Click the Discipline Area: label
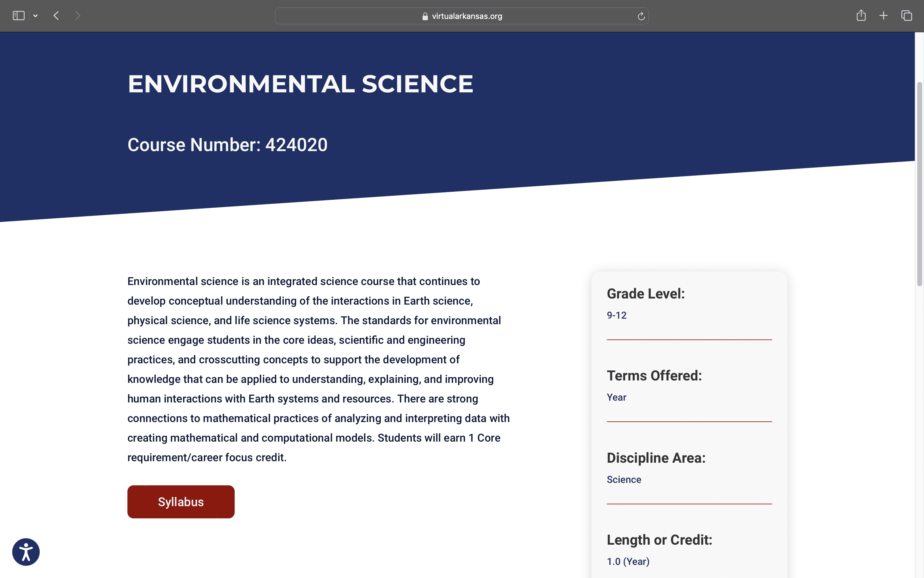The image size is (924, 578). pos(656,458)
